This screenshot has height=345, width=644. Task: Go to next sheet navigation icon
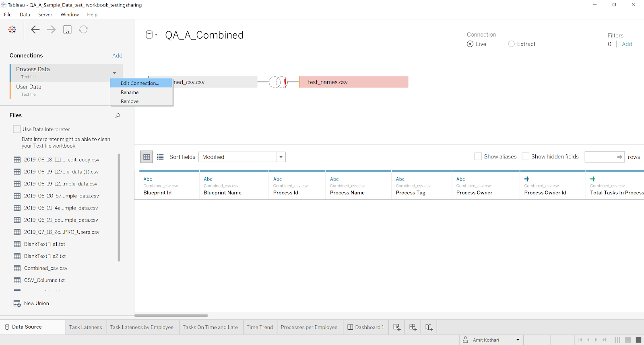click(x=596, y=340)
